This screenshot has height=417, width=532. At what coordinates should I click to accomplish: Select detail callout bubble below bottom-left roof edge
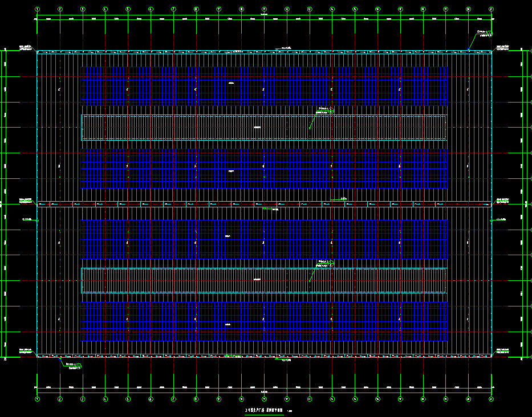pos(79,366)
